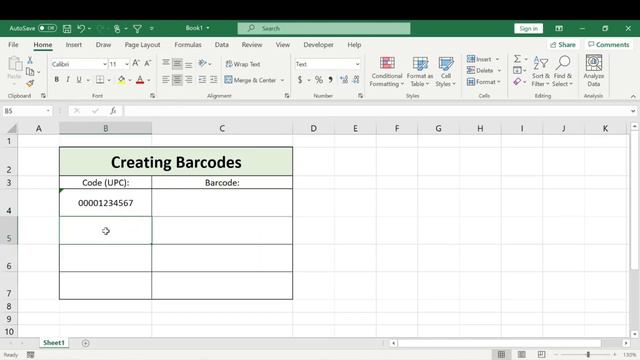Viewport: 640px width, 360px height.
Task: Open the Calibri font name dropdown
Action: (104, 64)
